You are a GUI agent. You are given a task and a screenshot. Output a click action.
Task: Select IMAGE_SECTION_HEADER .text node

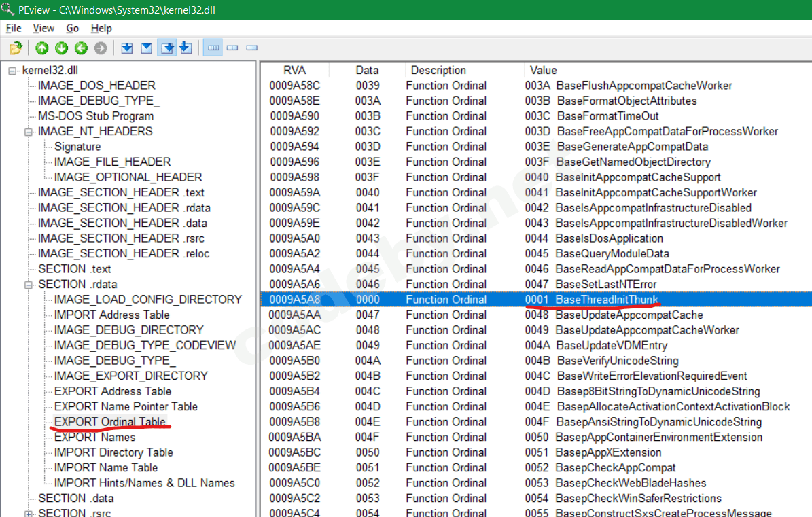[x=121, y=192]
